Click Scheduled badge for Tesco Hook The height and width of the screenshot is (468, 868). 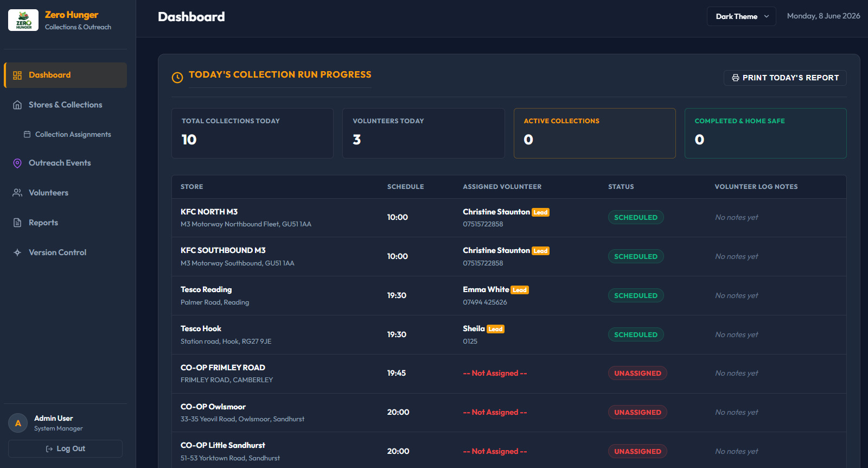(636, 334)
